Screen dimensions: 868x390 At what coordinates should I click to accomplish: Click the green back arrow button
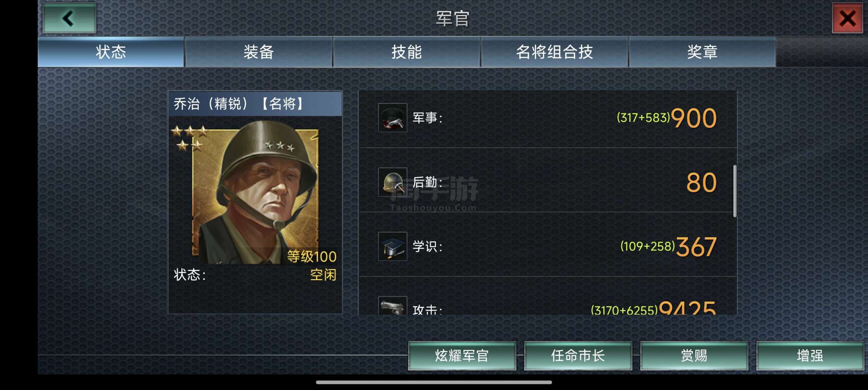coord(70,18)
